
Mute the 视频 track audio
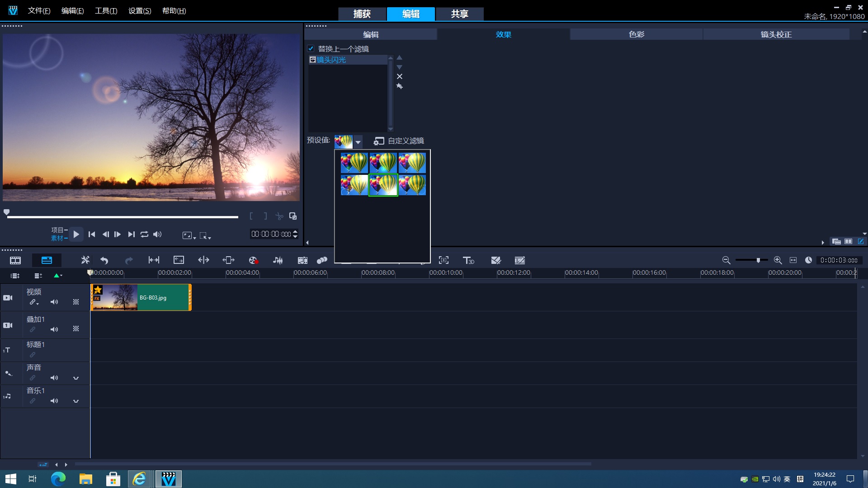[x=54, y=302]
